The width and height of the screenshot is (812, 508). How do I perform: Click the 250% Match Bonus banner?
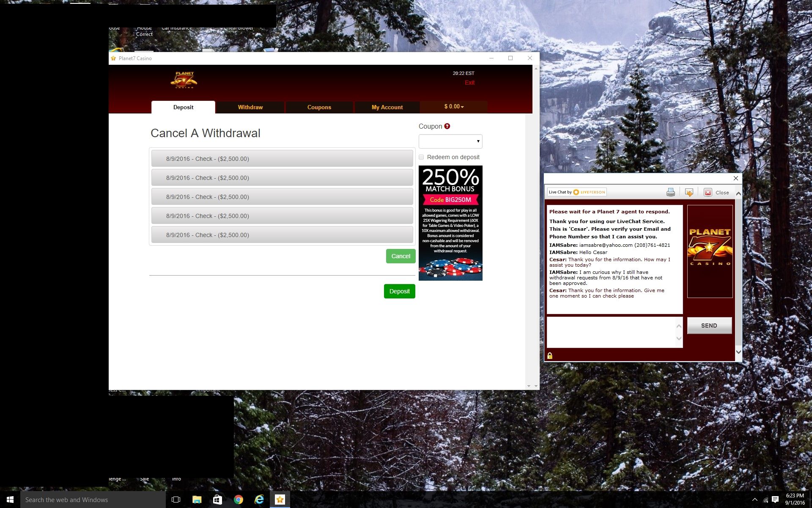[450, 223]
